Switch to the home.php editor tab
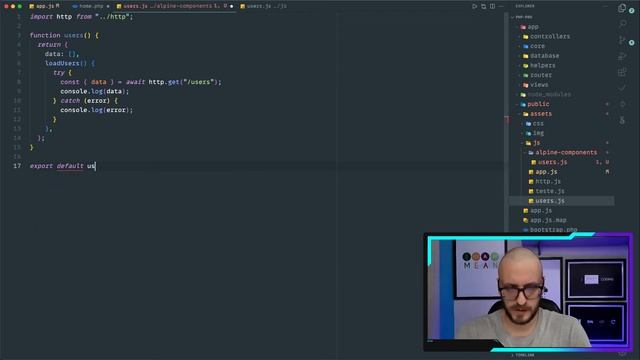Image resolution: width=640 pixels, height=360 pixels. [x=91, y=6]
